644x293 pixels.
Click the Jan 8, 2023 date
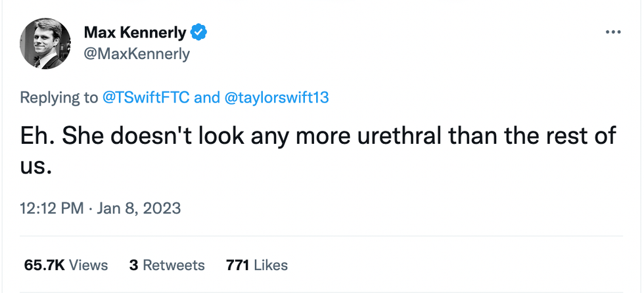pyautogui.click(x=139, y=208)
